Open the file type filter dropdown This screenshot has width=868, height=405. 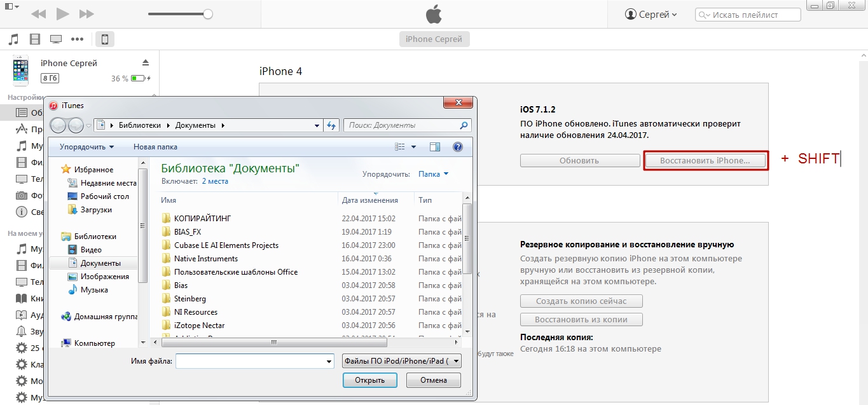pyautogui.click(x=401, y=361)
